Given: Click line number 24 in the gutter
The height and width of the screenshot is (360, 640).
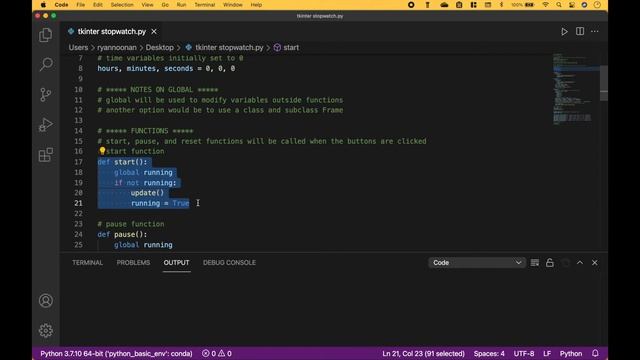Looking at the screenshot, I should click(x=78, y=234).
